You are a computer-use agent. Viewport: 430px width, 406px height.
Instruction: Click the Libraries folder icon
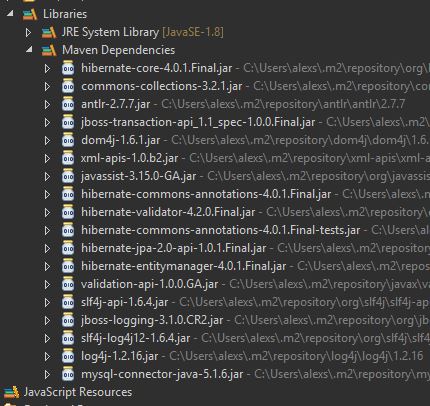pos(30,14)
